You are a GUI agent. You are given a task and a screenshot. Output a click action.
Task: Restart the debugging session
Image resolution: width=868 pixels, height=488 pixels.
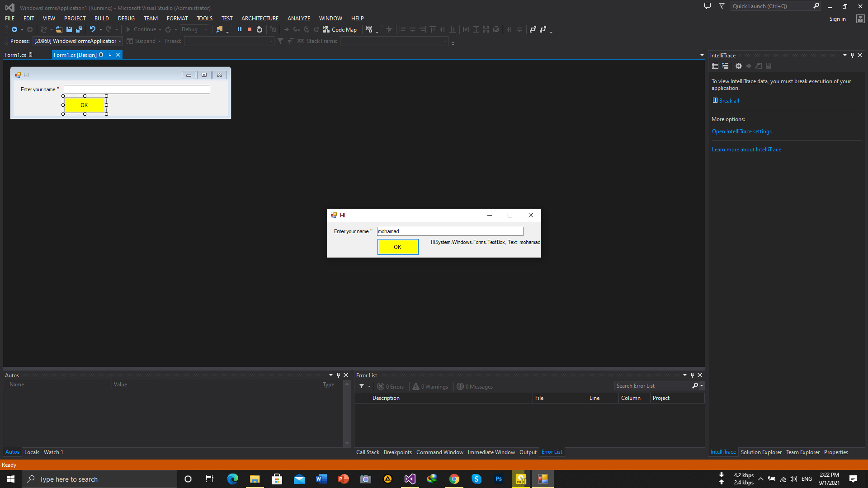(259, 29)
